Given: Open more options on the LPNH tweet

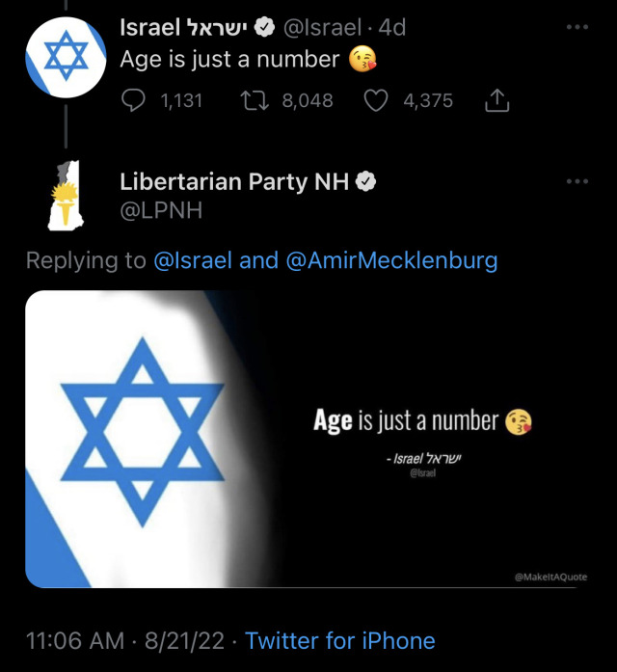Looking at the screenshot, I should 577,181.
